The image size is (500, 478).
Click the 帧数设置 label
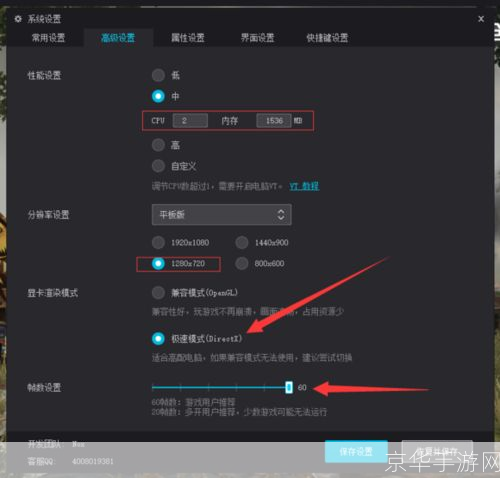[44, 387]
